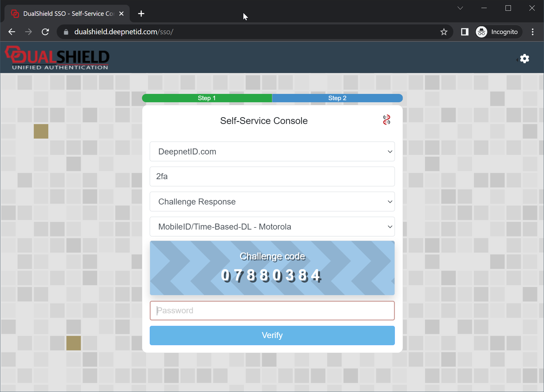Close the DualShield SSO tab

(x=121, y=14)
